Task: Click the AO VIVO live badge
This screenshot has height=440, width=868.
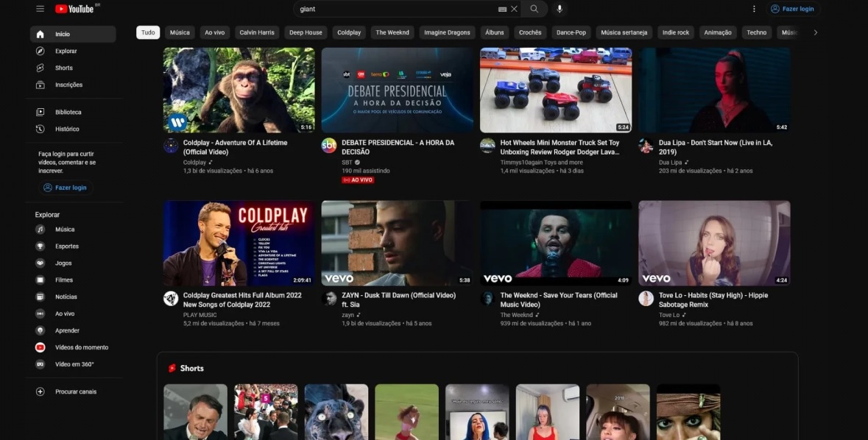Action: pos(358,180)
